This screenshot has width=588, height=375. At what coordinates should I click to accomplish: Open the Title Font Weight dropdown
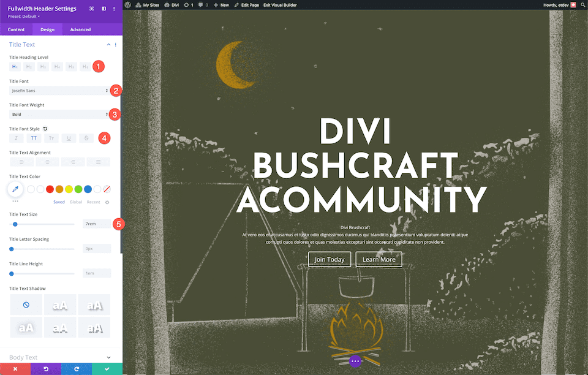point(59,115)
